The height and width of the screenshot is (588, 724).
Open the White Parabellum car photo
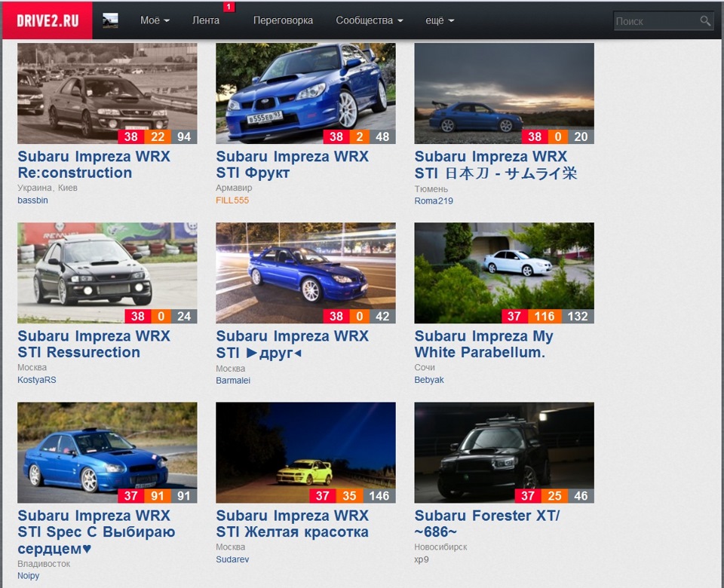(x=505, y=273)
